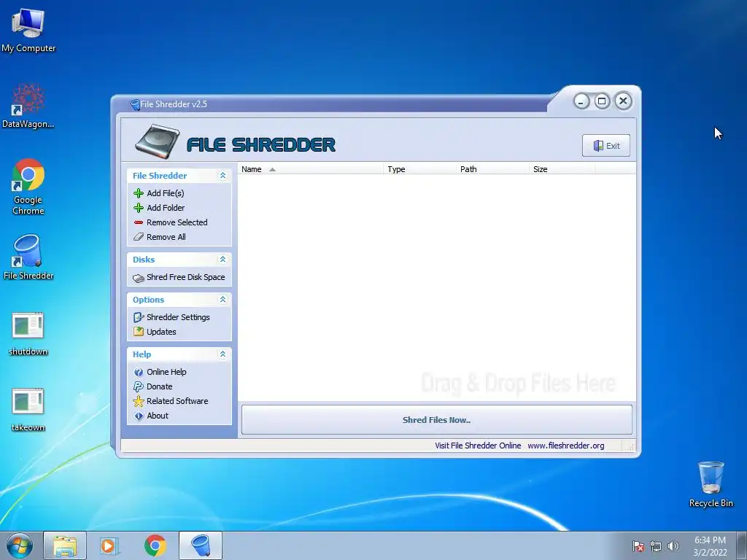Click the green plus icon beside Add File(s)
Image resolution: width=747 pixels, height=560 pixels.
point(138,192)
